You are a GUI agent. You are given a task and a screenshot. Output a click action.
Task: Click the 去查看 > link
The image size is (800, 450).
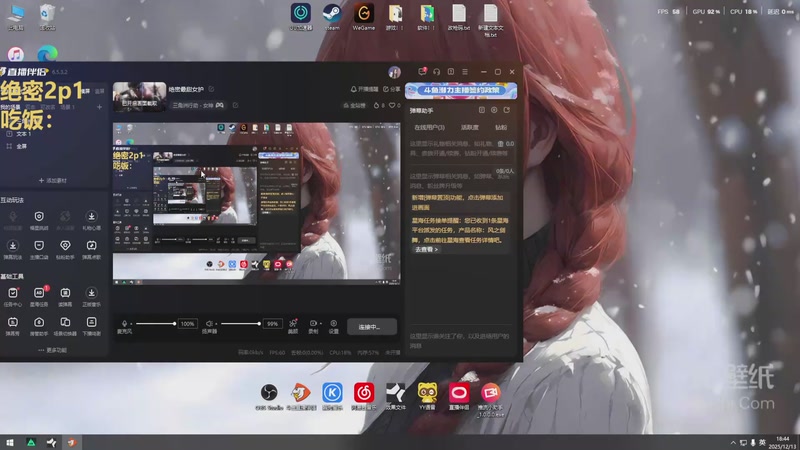(x=427, y=249)
